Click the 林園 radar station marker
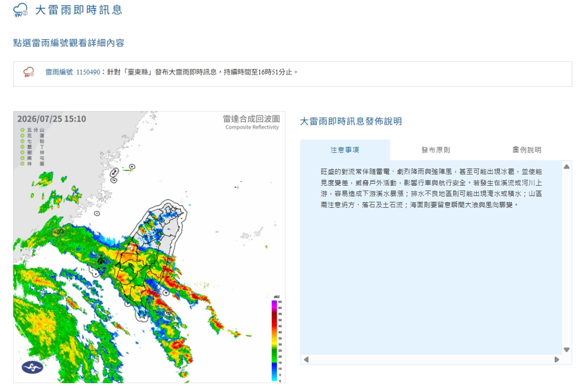The image size is (588, 389). (x=22, y=164)
